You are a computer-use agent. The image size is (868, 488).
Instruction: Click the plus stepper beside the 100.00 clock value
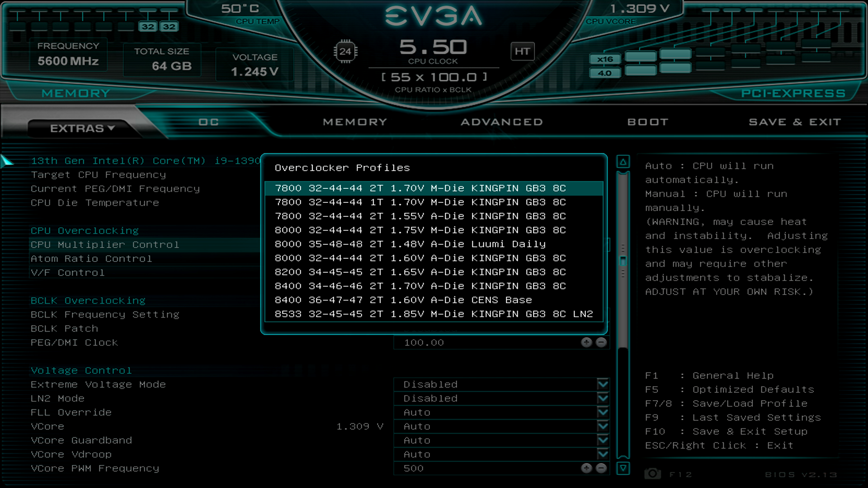587,343
